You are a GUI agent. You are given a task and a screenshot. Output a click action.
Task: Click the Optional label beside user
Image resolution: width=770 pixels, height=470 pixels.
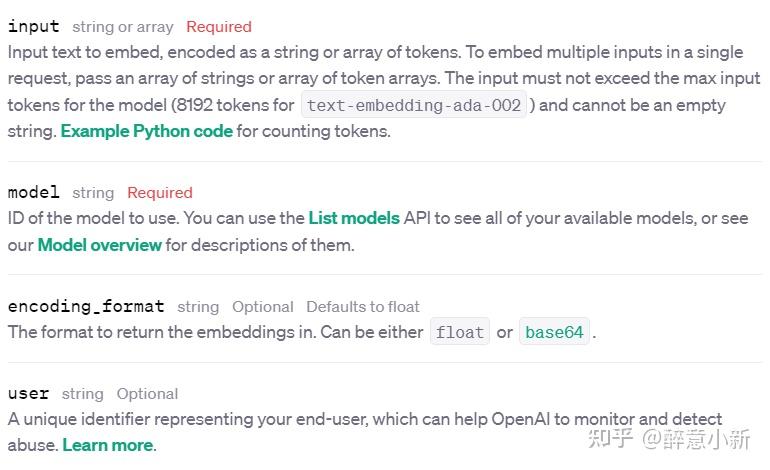coord(147,394)
